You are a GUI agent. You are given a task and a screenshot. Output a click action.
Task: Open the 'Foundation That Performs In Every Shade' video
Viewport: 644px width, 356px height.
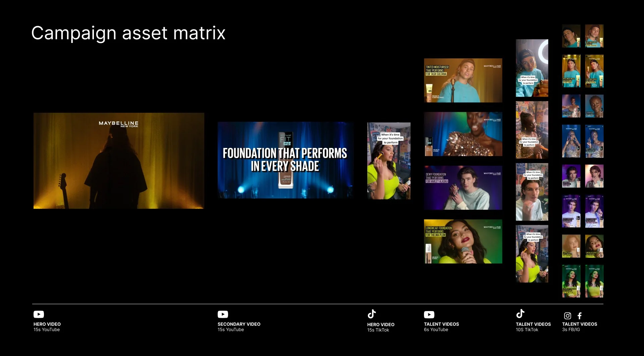coord(285,160)
